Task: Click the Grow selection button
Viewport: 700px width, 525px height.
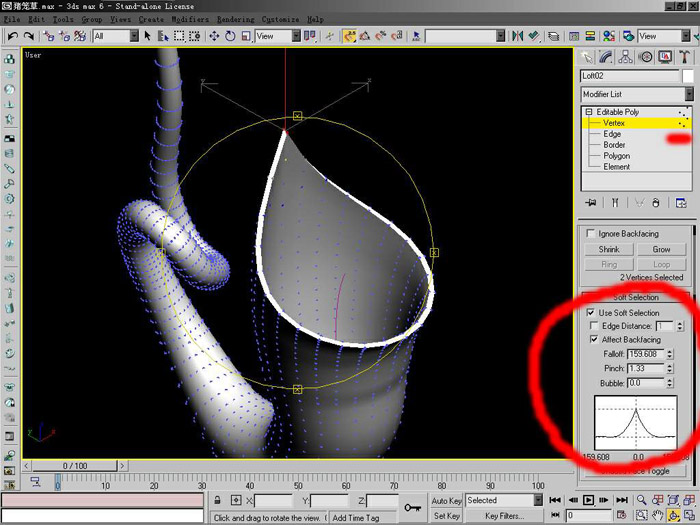Action: coord(661,249)
